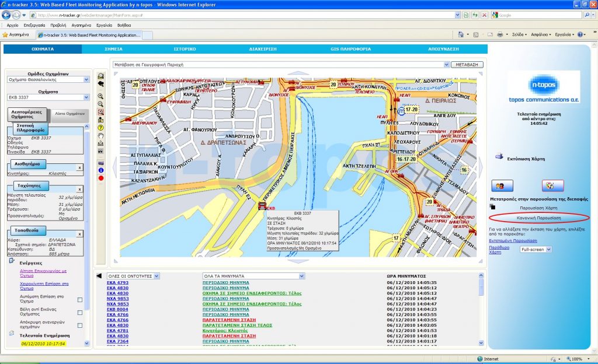598x364 pixels.
Task: Click scroll down arrow of message list
Action: (x=481, y=342)
